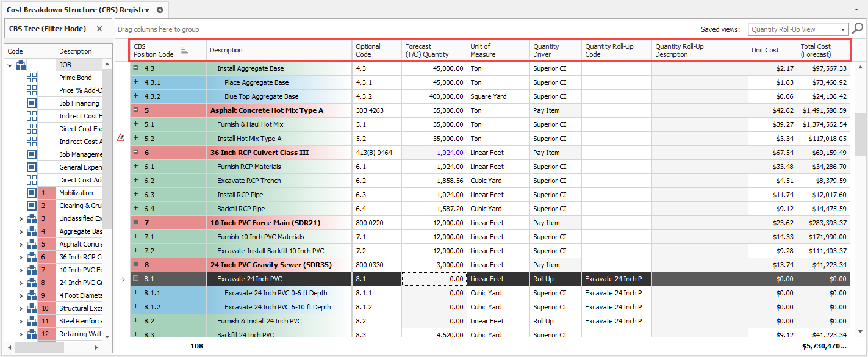Expand row 8.1.1 in the register grid

136,293
